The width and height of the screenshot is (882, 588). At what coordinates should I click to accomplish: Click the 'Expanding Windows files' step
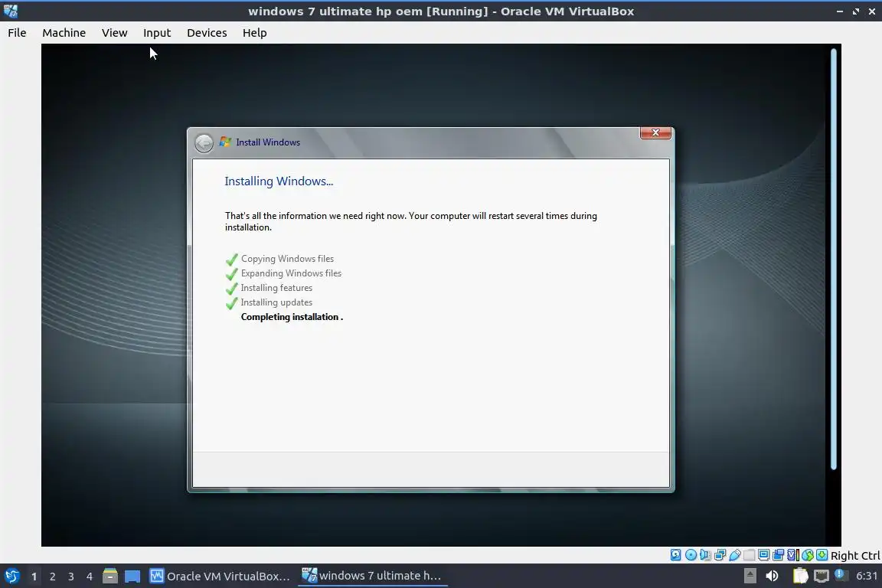[292, 273]
